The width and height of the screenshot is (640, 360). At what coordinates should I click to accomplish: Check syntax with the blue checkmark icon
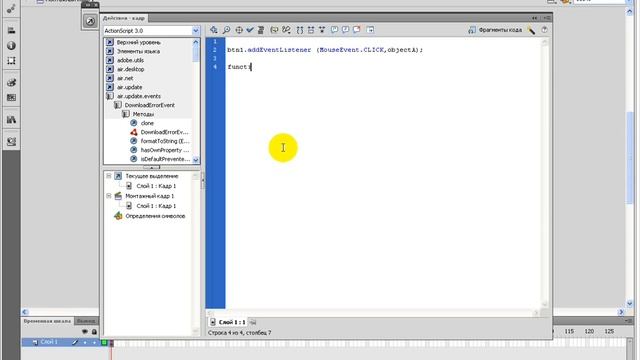[250, 30]
